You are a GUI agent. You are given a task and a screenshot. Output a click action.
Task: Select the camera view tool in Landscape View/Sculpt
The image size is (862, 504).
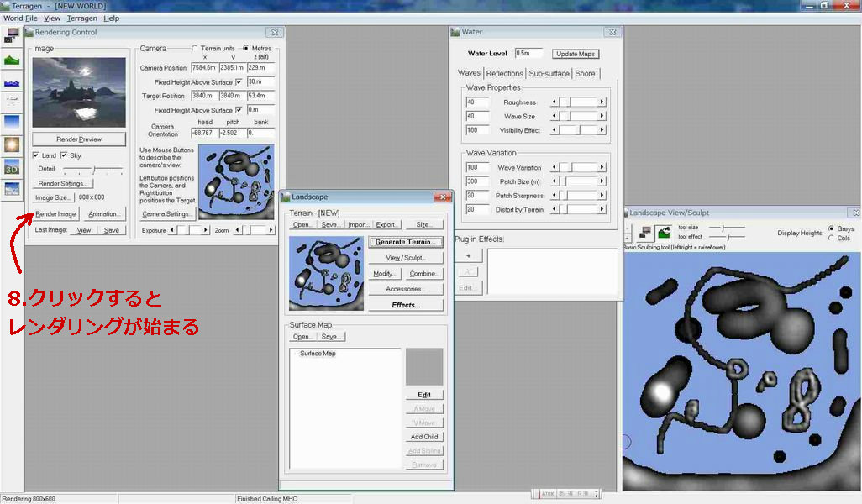tap(645, 233)
